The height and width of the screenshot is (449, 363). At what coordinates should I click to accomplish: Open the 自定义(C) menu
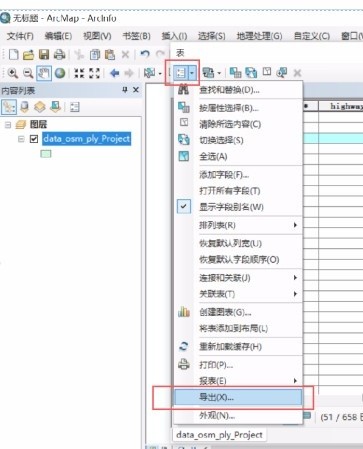(x=312, y=36)
